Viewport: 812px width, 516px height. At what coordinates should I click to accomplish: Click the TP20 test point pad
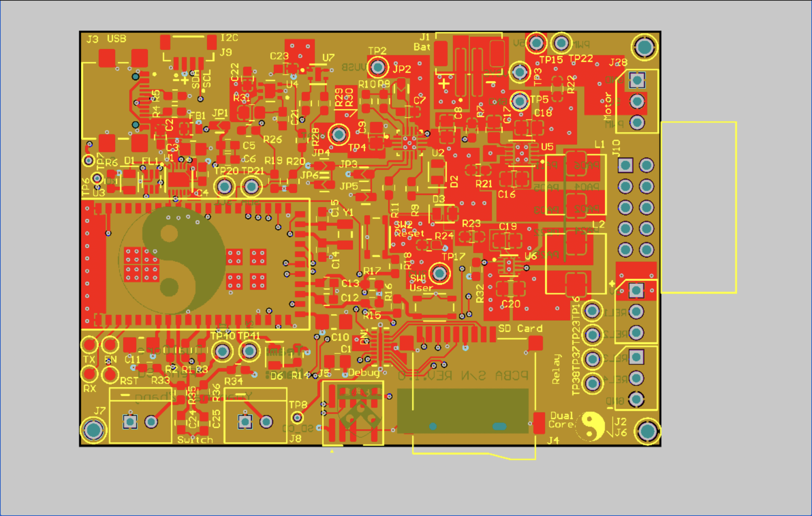point(224,186)
